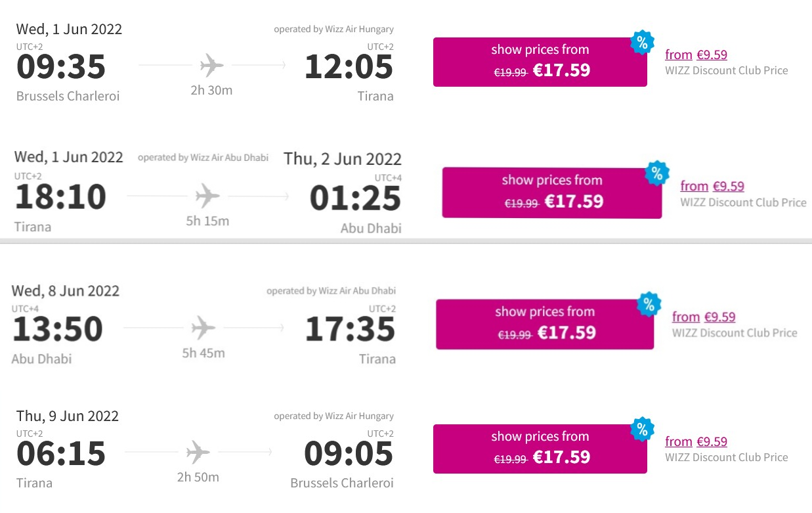Screen dimensions: 812x513
Task: Click the 09:35 departure time
Action: (x=61, y=67)
